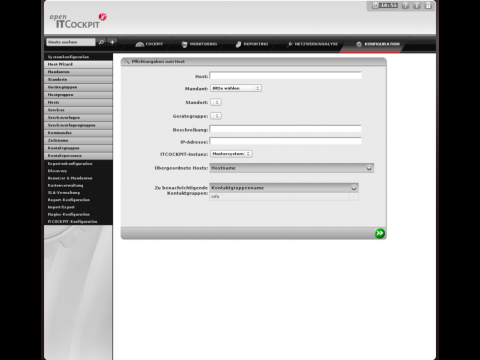Click the openITCOCKPIT logo
480x360 pixels.
pyautogui.click(x=78, y=21)
